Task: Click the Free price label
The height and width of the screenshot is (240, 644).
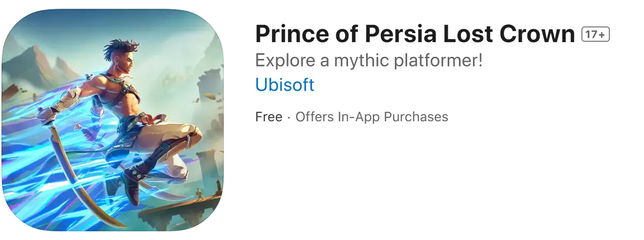Action: [269, 117]
